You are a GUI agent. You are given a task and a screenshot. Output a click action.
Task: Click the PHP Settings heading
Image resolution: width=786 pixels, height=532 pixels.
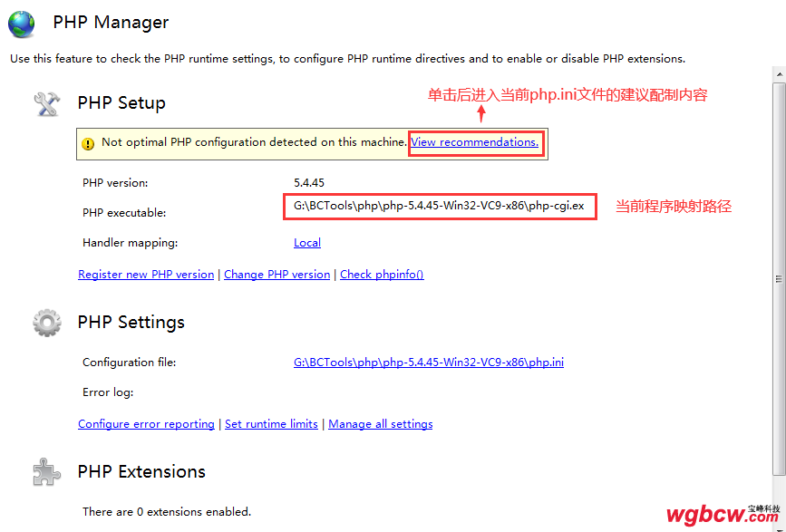tap(131, 322)
